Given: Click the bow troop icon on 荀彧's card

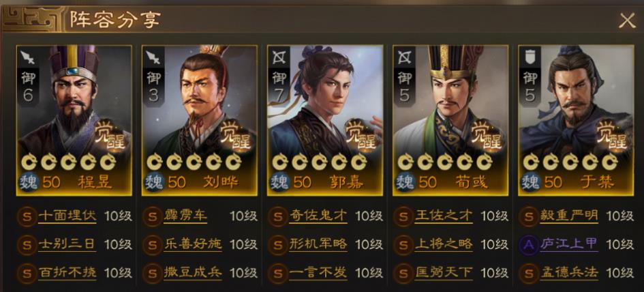Looking at the screenshot, I should (x=405, y=58).
